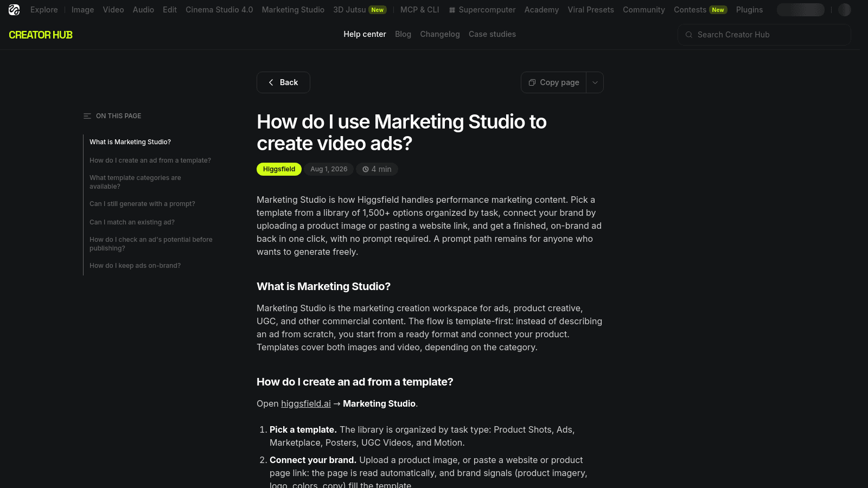
Task: Click the 'ON THIS PAGE' label
Action: [x=118, y=116]
